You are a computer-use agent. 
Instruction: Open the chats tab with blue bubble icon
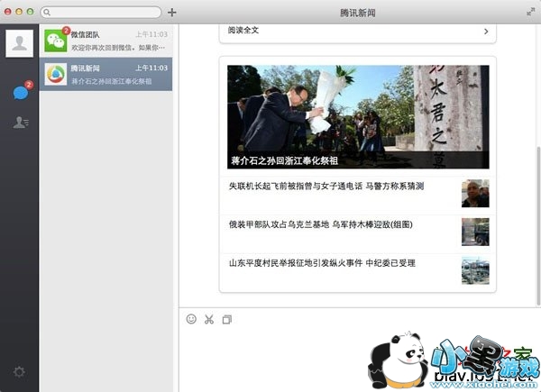[x=21, y=93]
